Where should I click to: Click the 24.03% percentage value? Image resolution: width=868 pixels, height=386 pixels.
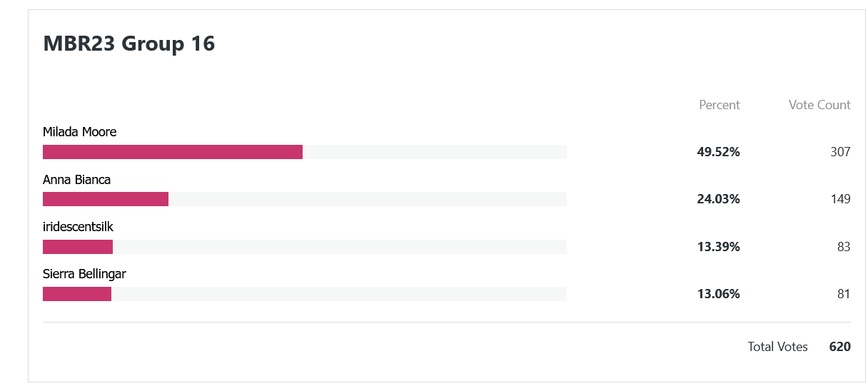pos(718,199)
